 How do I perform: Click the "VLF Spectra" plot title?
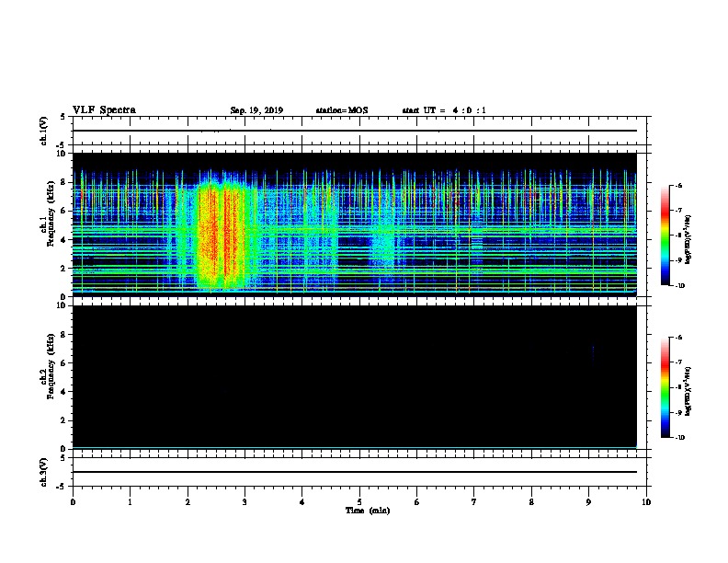104,110
